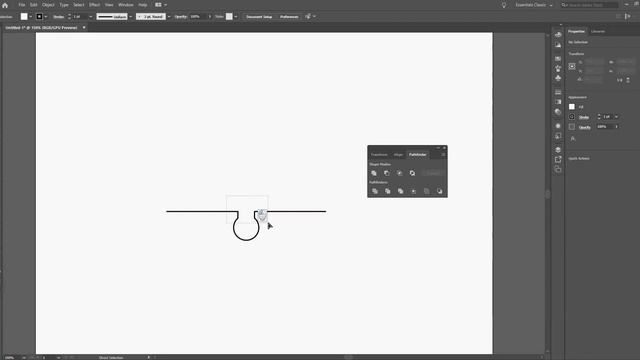The width and height of the screenshot is (640, 360).
Task: Click the Trim pathfinder icon
Action: pyautogui.click(x=388, y=191)
